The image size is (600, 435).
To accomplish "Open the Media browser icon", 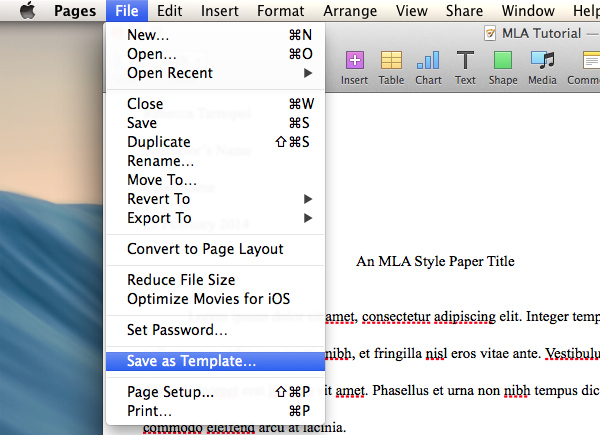I will coord(542,66).
